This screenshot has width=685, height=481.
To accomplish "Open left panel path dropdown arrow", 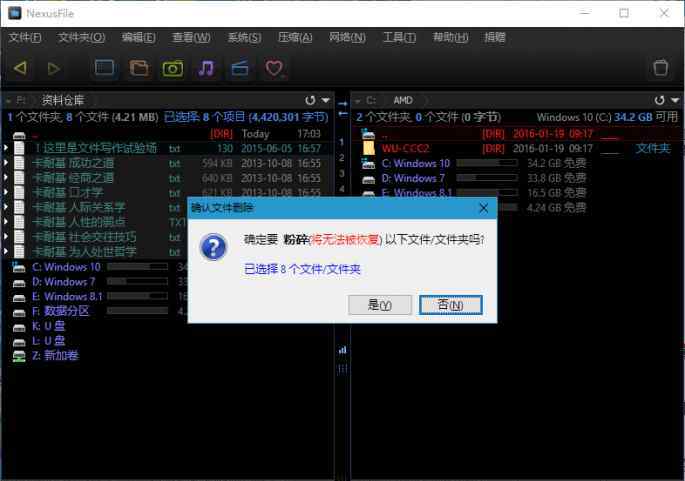I will click(325, 100).
